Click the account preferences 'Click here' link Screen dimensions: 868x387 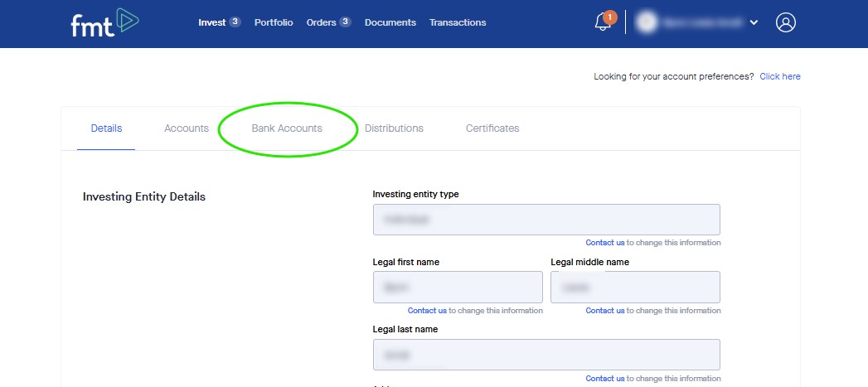pos(780,76)
